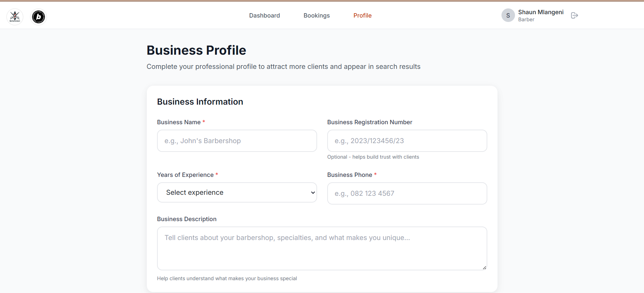Go to the Dashboard tab
This screenshot has width=644, height=293.
264,16
